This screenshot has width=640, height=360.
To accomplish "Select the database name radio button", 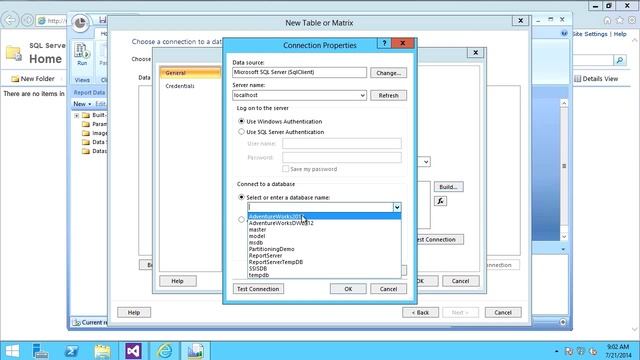I will point(241,197).
